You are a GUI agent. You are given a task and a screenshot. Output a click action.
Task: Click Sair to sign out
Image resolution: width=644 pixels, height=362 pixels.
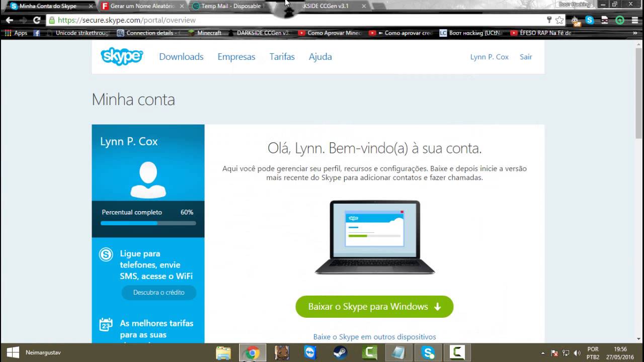tap(526, 57)
